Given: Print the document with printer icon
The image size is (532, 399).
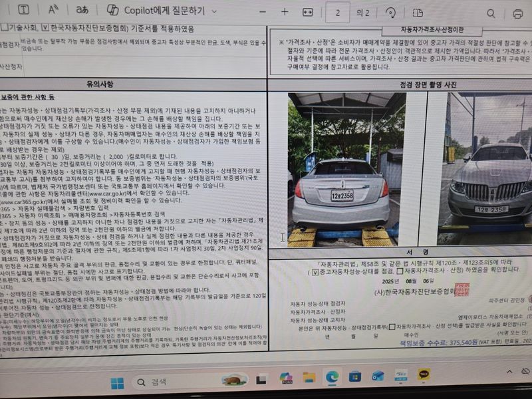Looking at the screenshot, I should 518,13.
